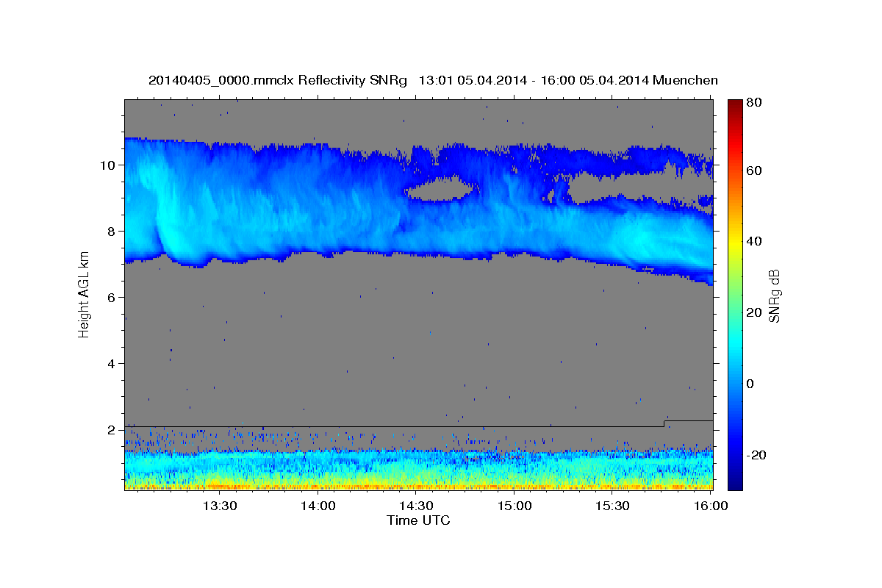This screenshot has height=588, width=882.
Task: Click the 16:00 time tick label
Action: click(x=711, y=506)
